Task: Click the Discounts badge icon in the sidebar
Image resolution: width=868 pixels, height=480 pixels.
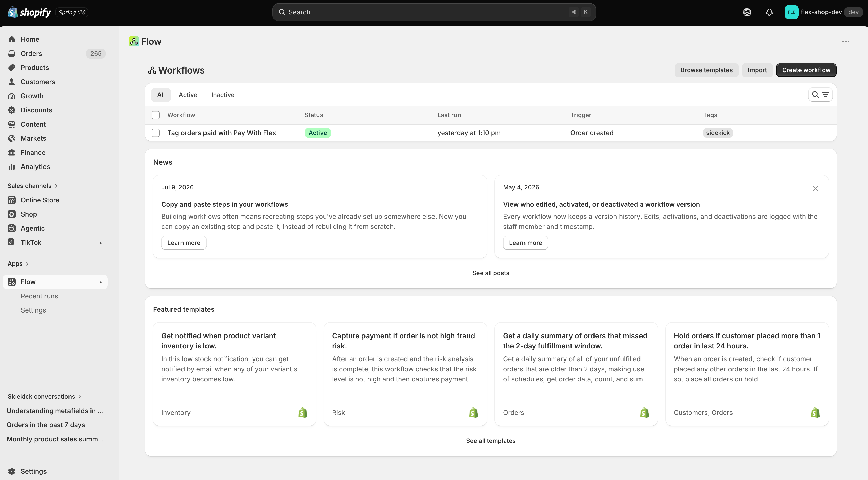Action: [12, 110]
